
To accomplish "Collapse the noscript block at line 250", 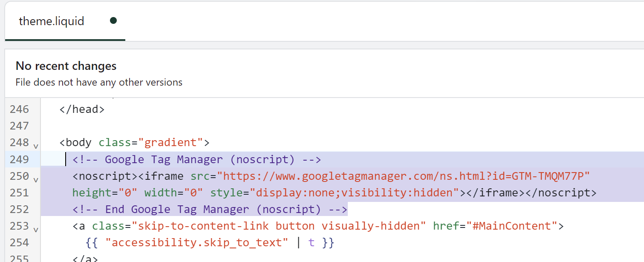I will pos(36,180).
